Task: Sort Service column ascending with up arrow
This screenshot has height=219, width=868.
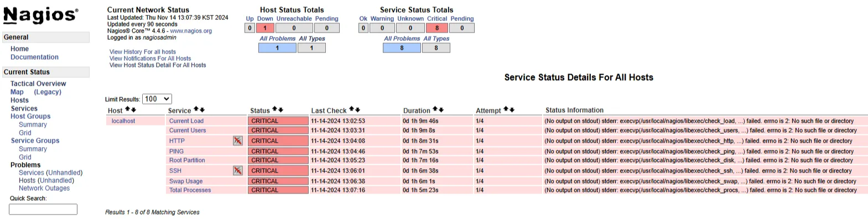Action: point(196,109)
